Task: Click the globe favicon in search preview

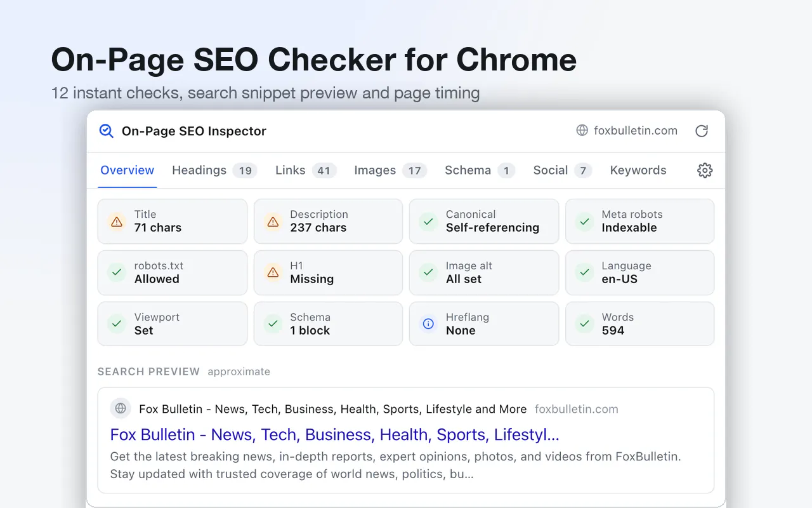Action: [121, 408]
